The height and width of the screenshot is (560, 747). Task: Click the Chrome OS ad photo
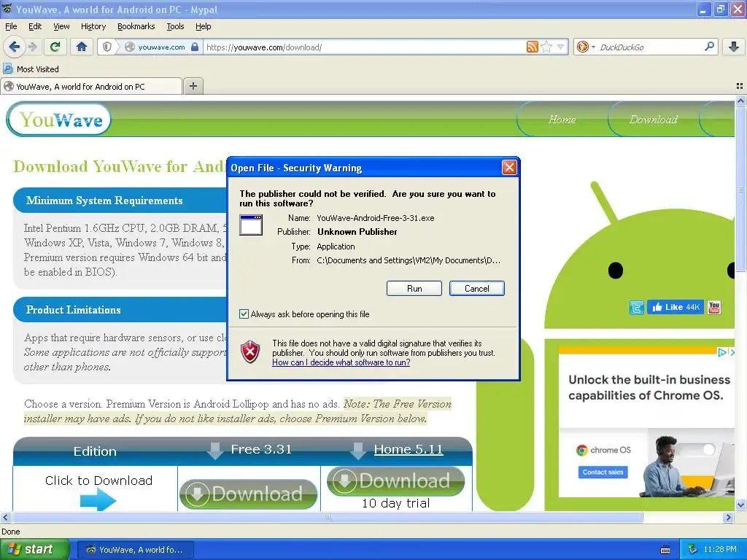point(689,464)
